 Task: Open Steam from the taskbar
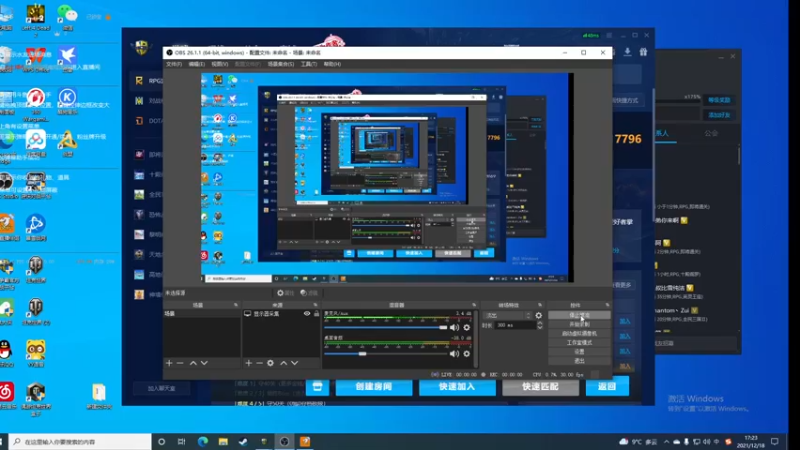click(x=243, y=442)
